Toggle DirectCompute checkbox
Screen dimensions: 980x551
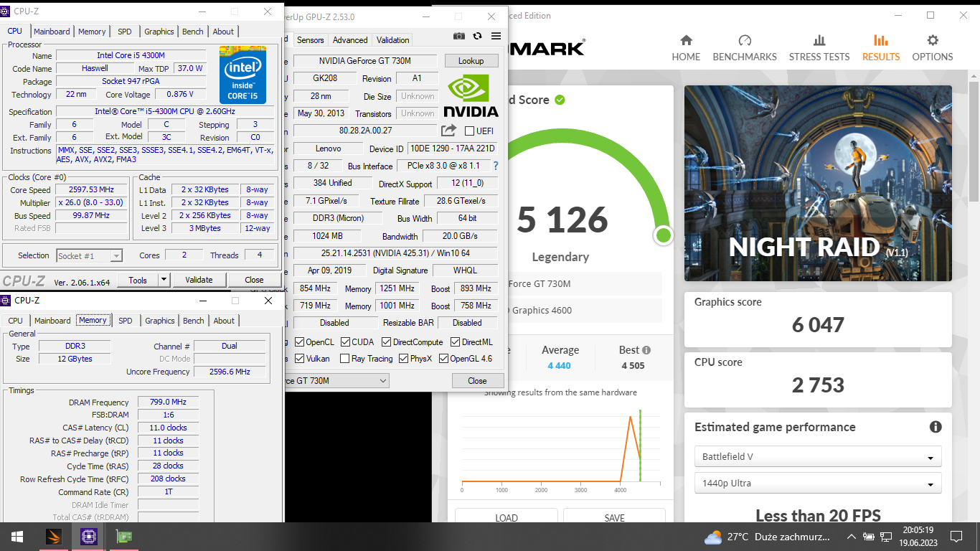click(x=387, y=342)
